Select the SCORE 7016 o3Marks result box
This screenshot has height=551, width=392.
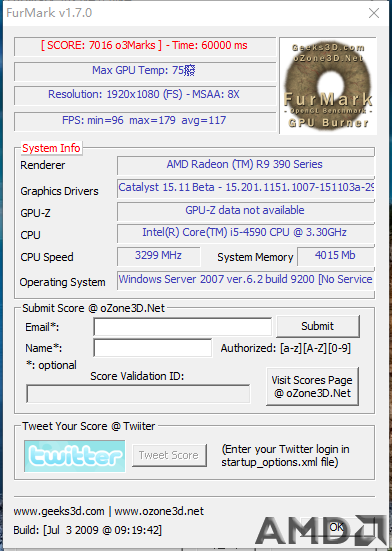pos(145,46)
